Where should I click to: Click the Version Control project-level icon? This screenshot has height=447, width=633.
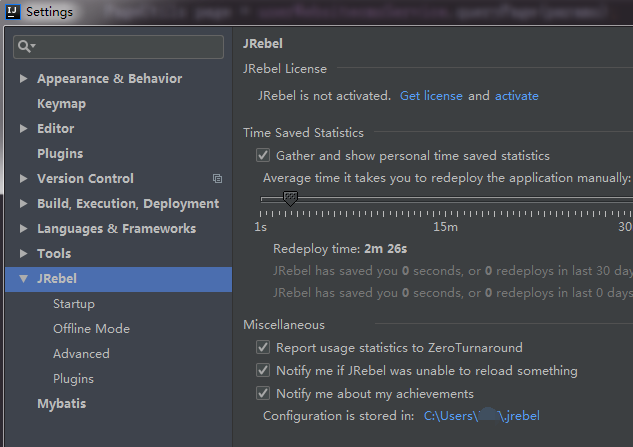pos(217,179)
